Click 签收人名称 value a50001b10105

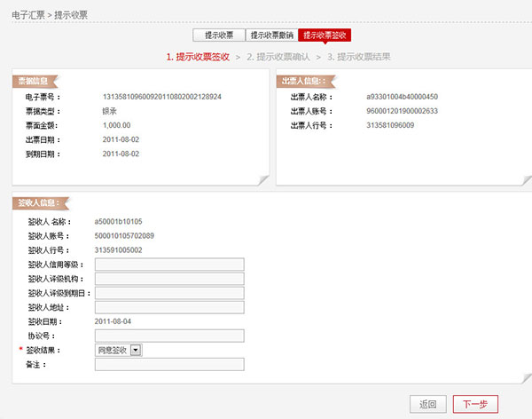coord(118,222)
